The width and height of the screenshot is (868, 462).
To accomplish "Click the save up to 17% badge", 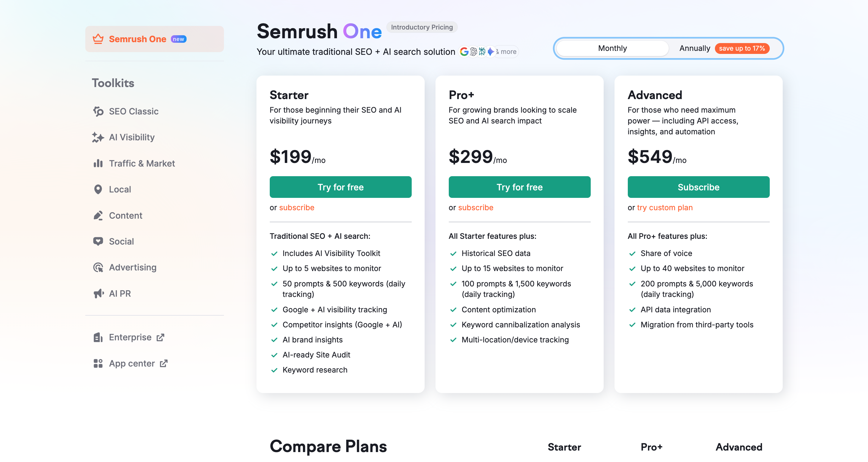I will point(742,48).
